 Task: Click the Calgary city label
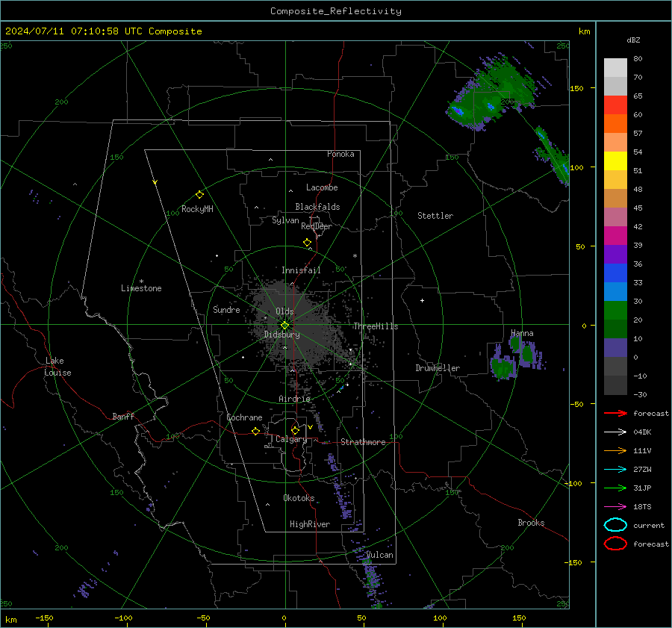291,439
